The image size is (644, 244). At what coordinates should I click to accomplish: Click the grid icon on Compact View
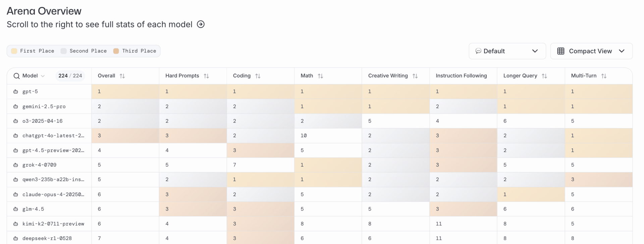point(561,51)
